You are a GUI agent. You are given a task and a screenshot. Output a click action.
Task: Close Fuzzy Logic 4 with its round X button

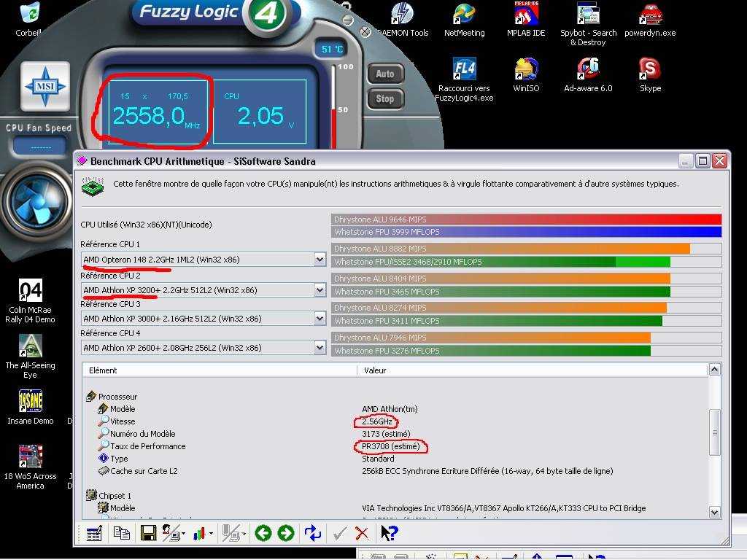[x=365, y=32]
